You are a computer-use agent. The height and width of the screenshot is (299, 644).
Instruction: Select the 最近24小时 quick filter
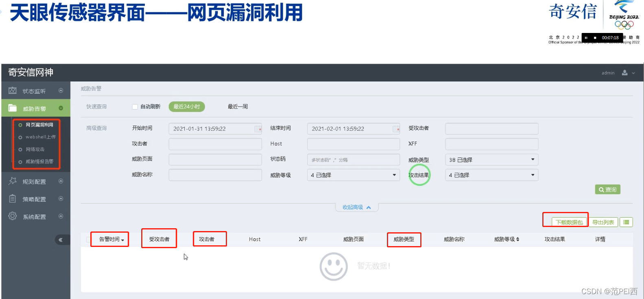[187, 107]
